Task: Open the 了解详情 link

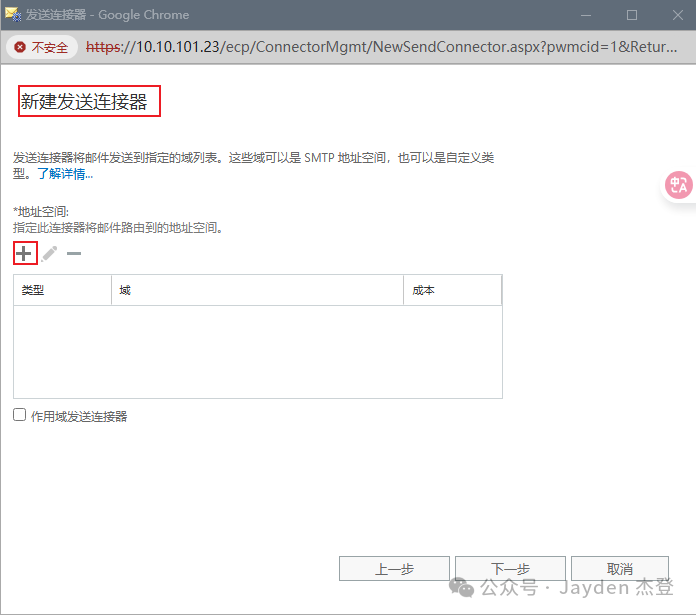Action: click(65, 174)
